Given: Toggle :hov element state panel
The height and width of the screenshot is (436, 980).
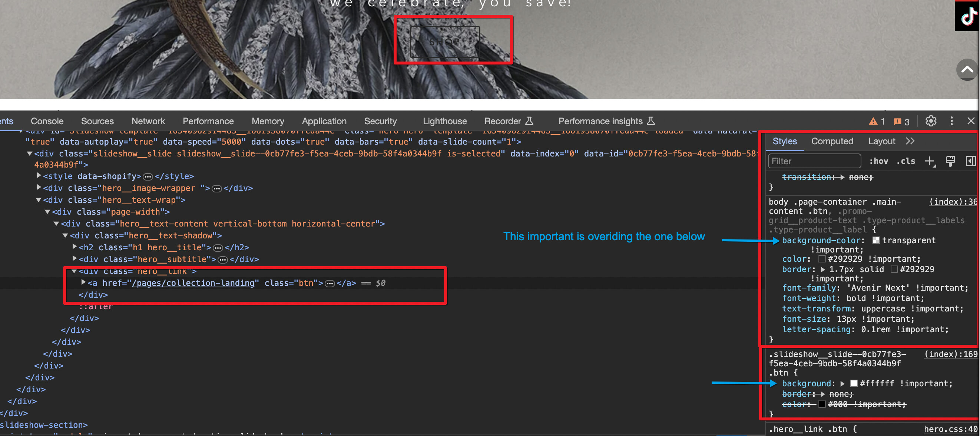Looking at the screenshot, I should 878,161.
